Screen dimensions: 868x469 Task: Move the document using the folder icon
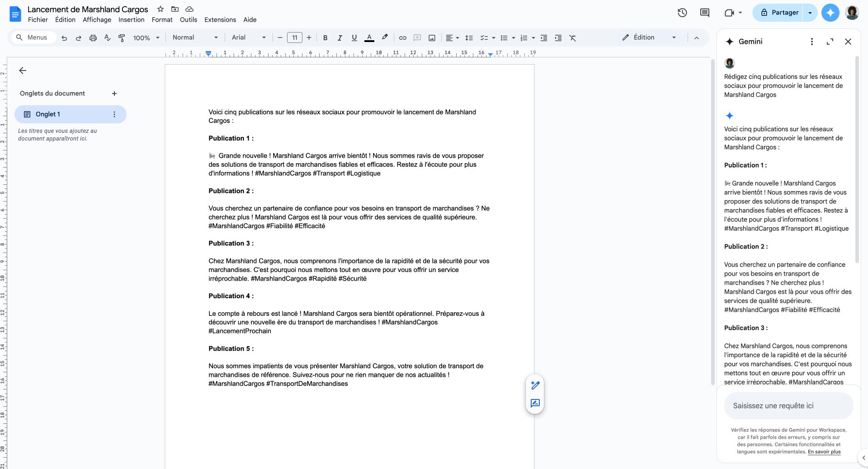coord(175,9)
